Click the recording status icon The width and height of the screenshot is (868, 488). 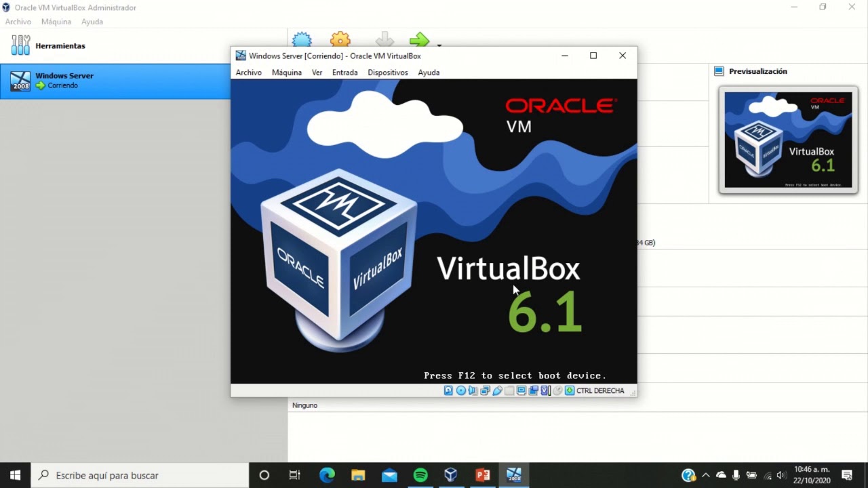point(533,390)
